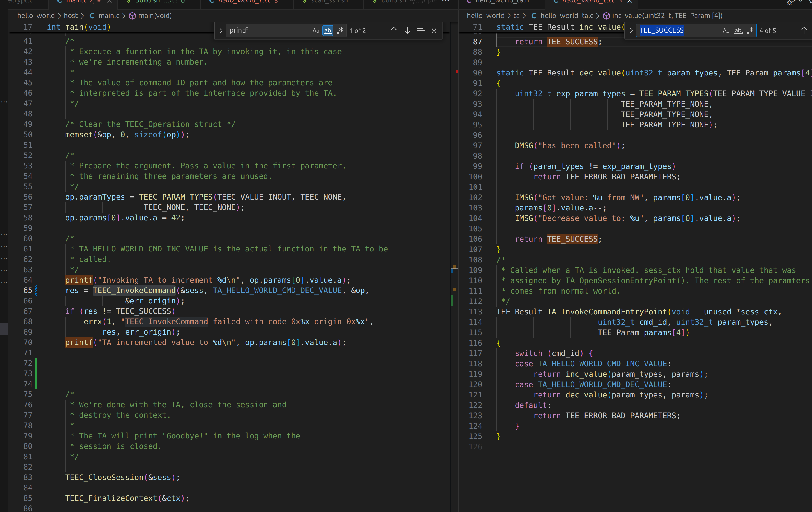
Task: Click C file icon beside main.c breadcrumb
Action: [92, 16]
